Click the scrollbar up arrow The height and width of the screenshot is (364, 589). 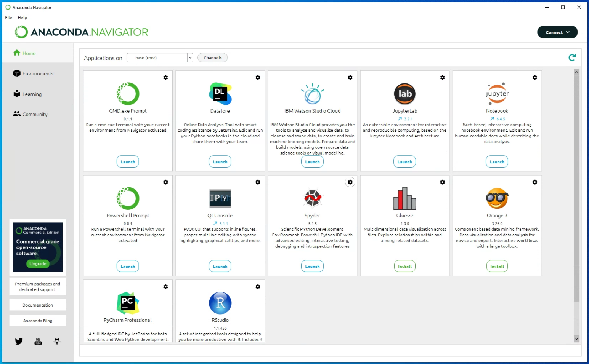[576, 72]
